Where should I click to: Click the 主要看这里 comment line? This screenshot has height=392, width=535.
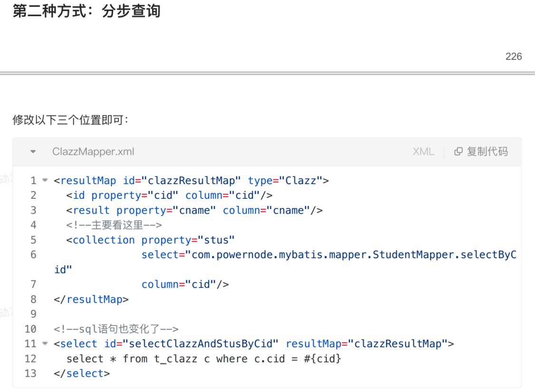tap(114, 225)
